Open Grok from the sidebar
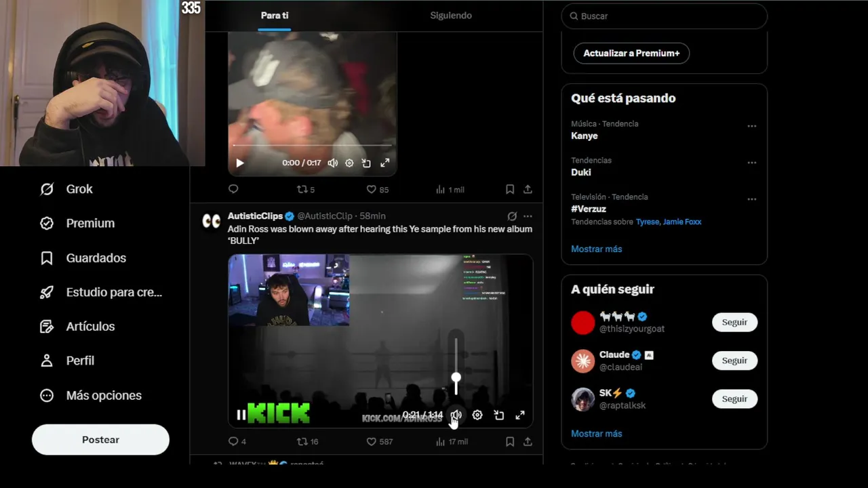868x488 pixels. tap(66, 189)
